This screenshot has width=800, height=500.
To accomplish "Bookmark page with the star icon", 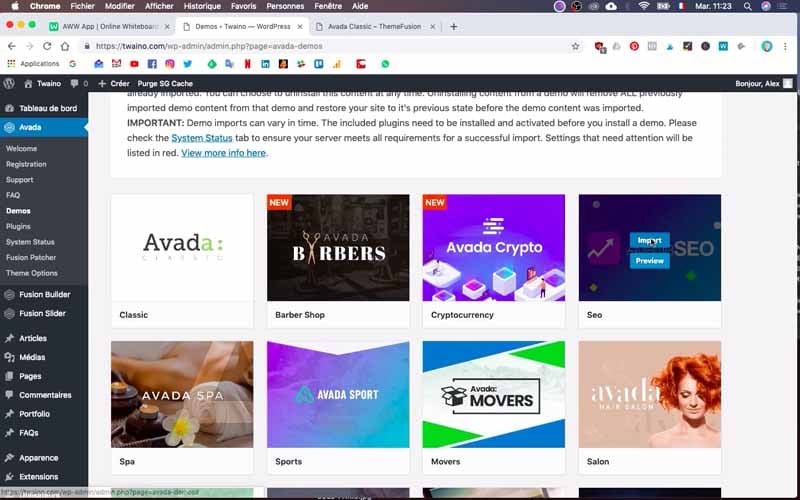I will 576,46.
